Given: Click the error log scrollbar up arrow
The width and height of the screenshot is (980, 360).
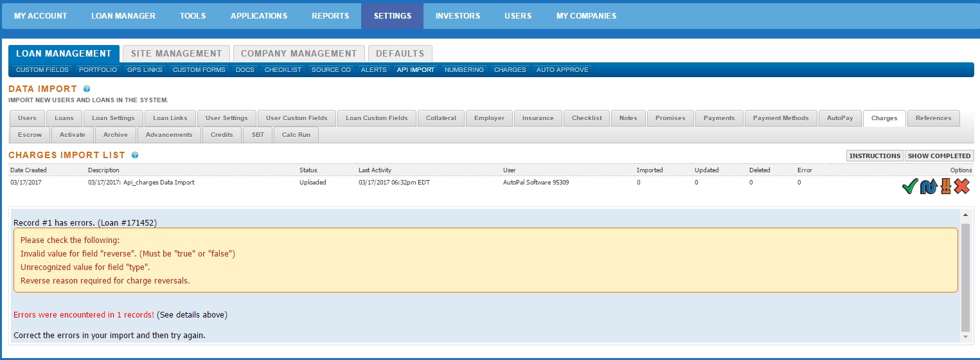Looking at the screenshot, I should pos(965,213).
